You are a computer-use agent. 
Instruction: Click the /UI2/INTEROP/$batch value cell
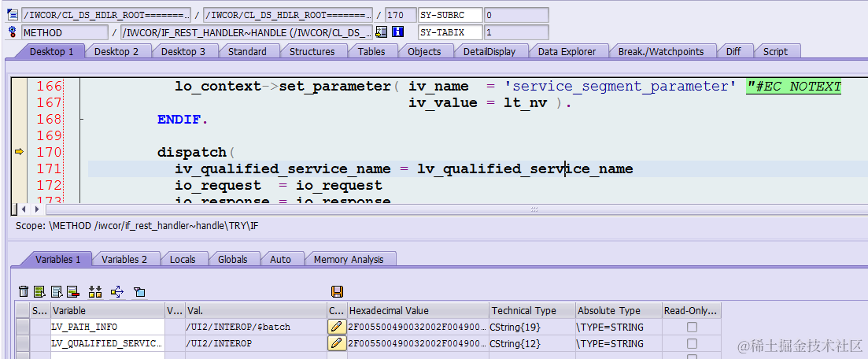coord(257,327)
